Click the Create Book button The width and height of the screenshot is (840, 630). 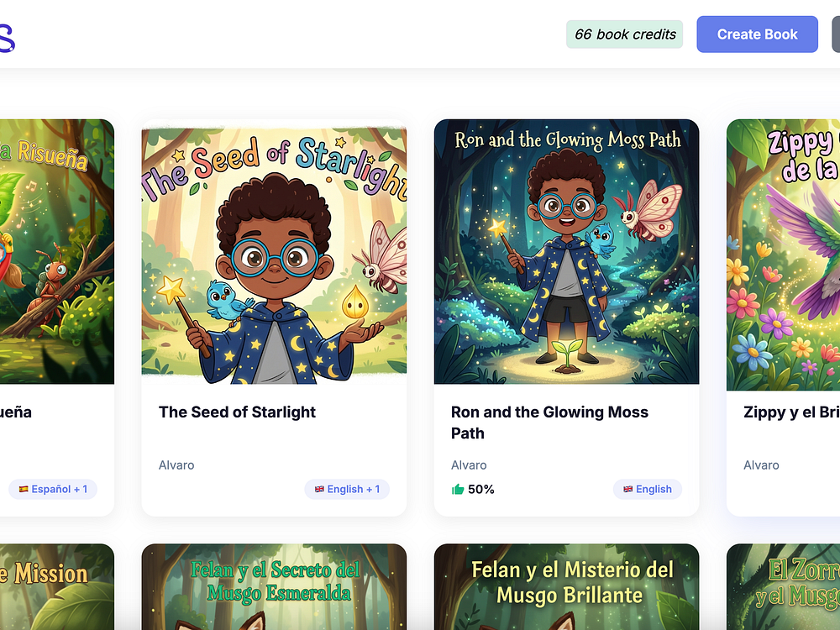(x=757, y=34)
